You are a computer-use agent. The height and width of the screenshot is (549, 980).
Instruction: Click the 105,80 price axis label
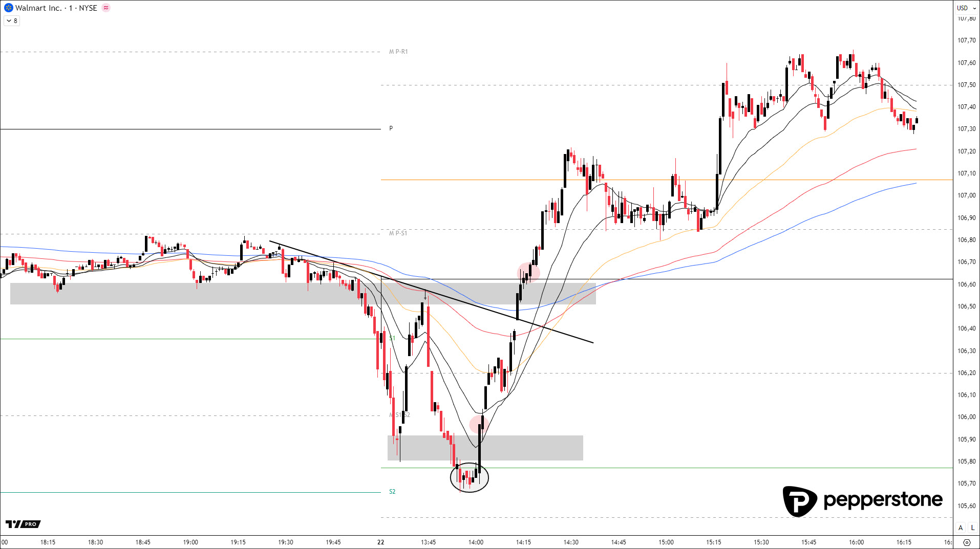[x=967, y=462]
